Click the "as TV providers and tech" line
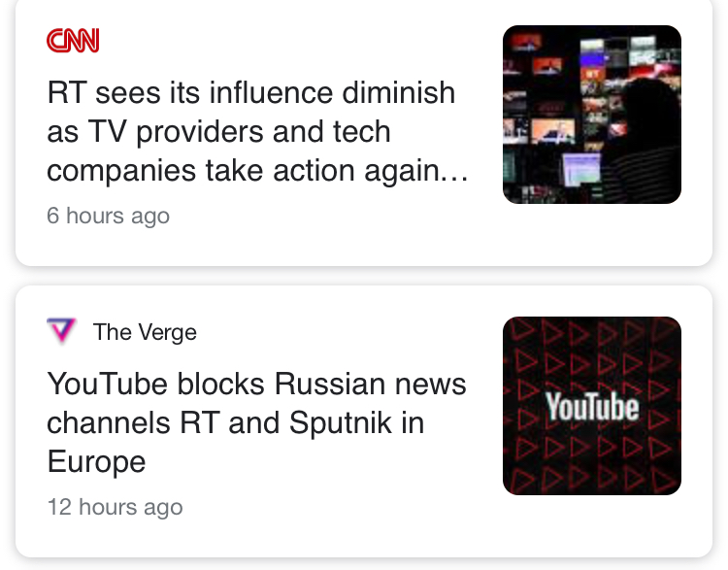 pos(218,132)
